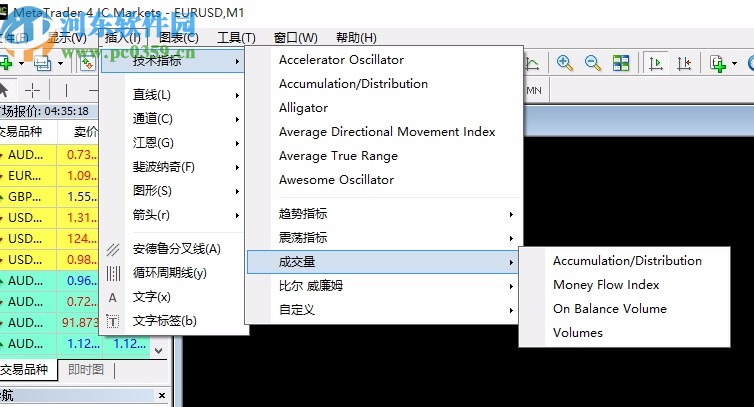Select 循环周期线(y) menu entry
The image size is (754, 407).
(170, 273)
